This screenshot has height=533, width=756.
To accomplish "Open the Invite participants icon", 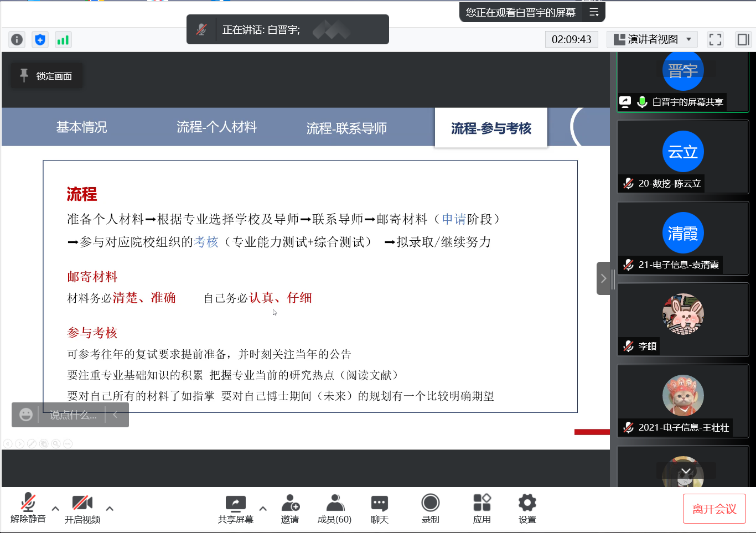I will pos(290,509).
